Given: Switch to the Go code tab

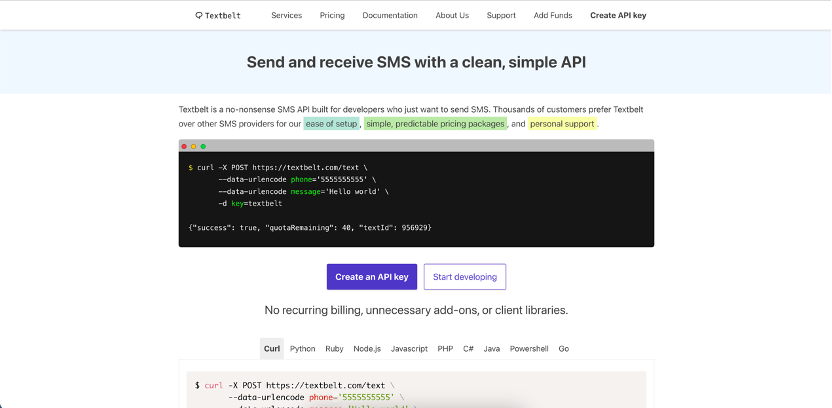Looking at the screenshot, I should pos(564,349).
